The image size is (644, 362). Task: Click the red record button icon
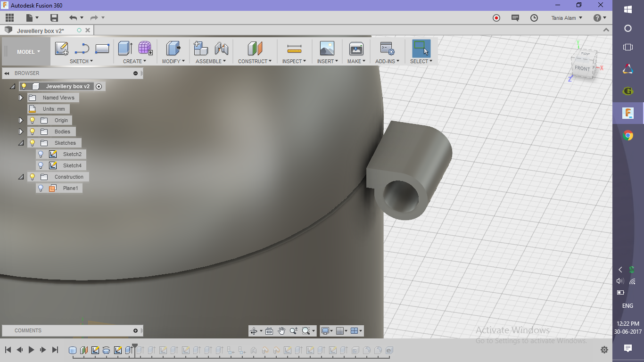click(x=496, y=18)
